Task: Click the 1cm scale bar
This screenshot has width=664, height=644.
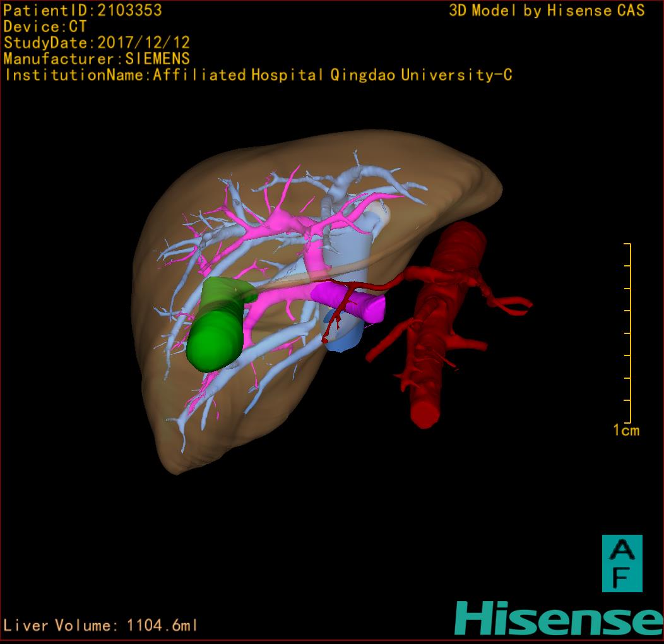Action: tap(628, 333)
